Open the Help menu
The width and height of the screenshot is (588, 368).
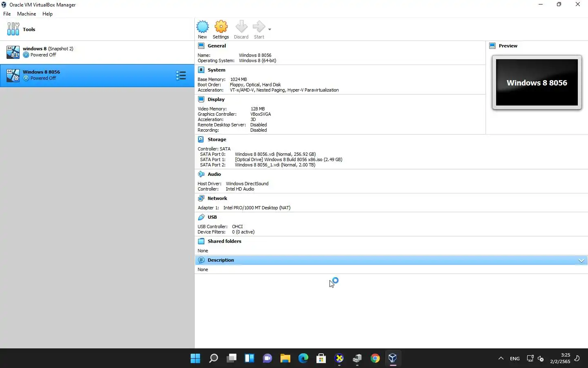coord(47,14)
